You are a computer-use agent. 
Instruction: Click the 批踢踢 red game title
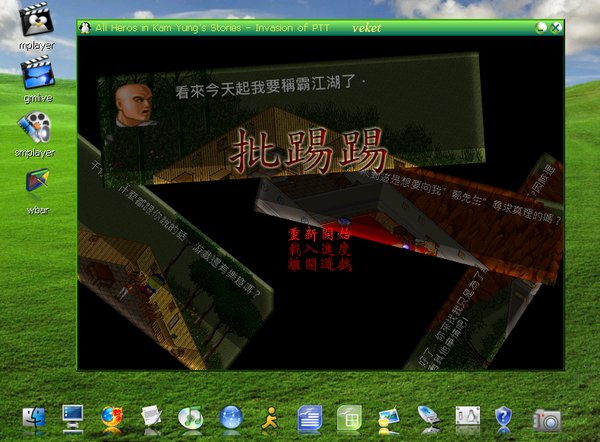308,150
